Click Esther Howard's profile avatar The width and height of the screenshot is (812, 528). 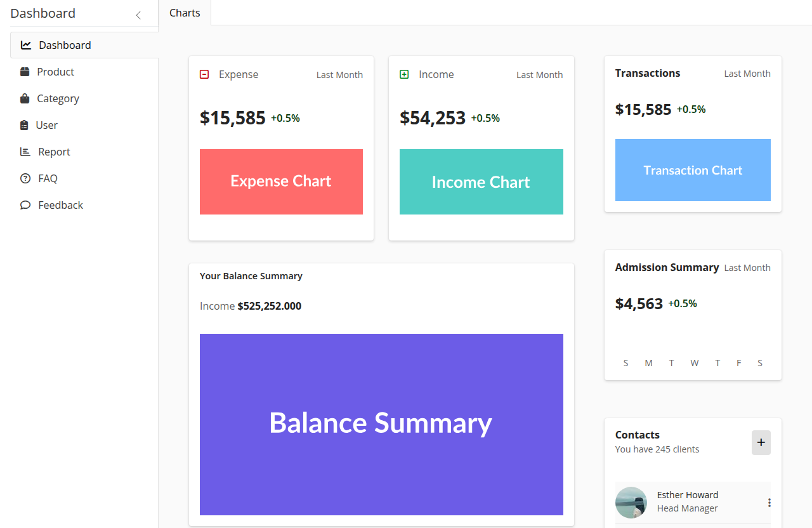click(631, 503)
